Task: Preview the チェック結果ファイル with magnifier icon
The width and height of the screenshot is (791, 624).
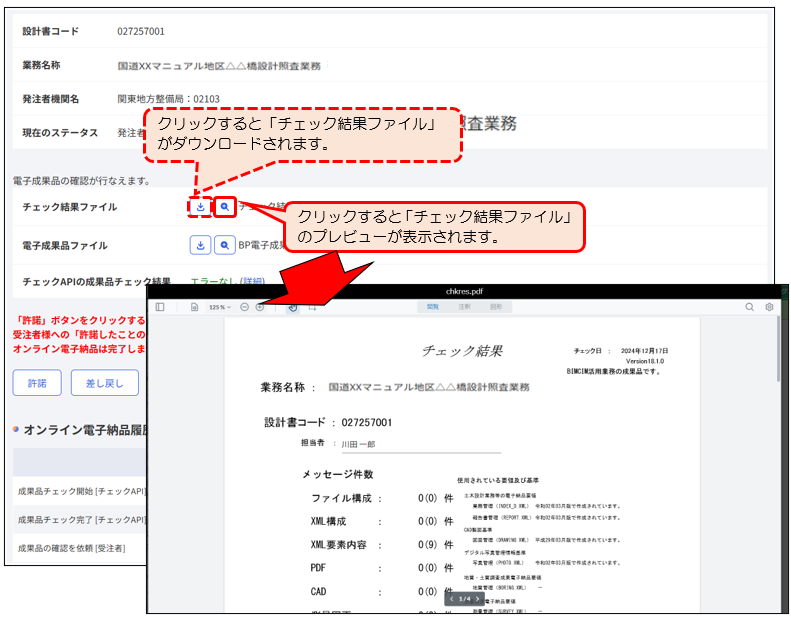Action: [224, 207]
